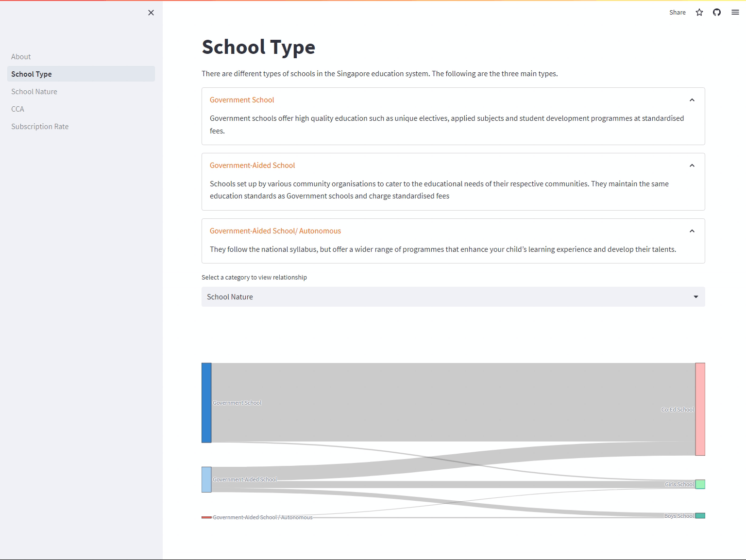Open the hamburger menu in the top-right
Screen dimensions: 746x560
pyautogui.click(x=735, y=12)
